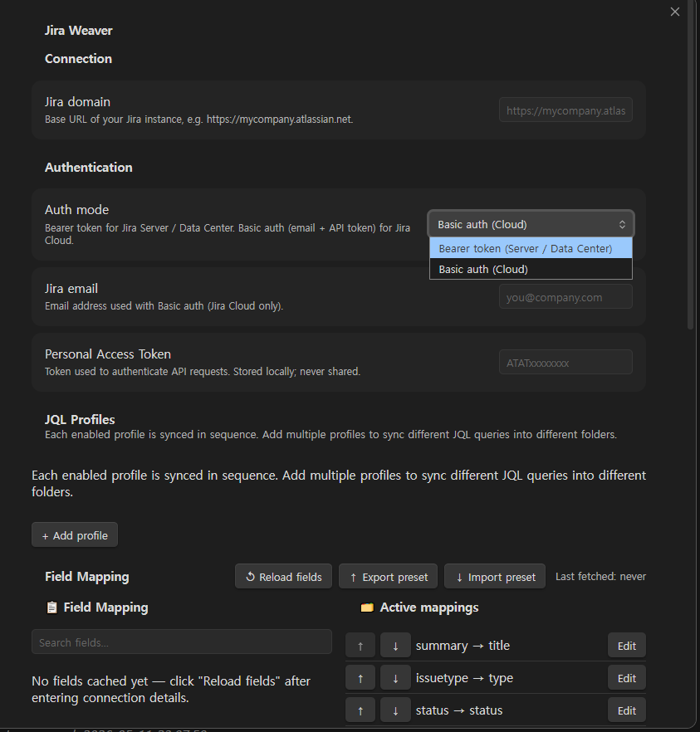Click the Field Mapping clipboard icon

click(51, 608)
